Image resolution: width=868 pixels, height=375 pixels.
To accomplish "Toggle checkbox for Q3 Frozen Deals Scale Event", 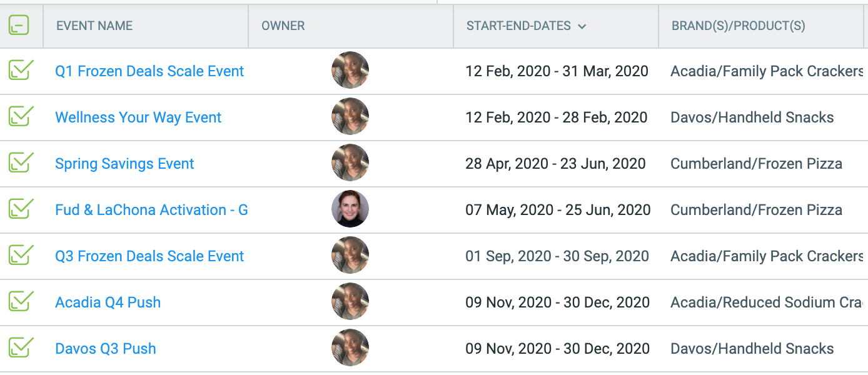I will 21,254.
